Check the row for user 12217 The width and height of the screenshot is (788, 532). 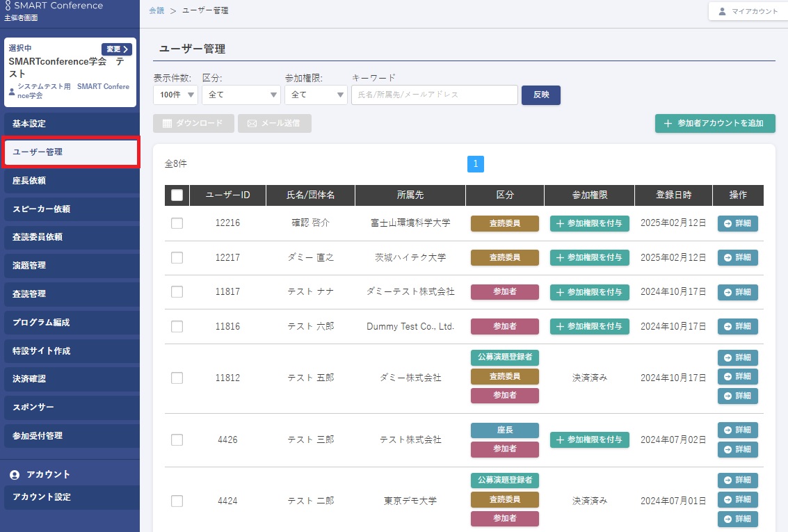point(177,258)
